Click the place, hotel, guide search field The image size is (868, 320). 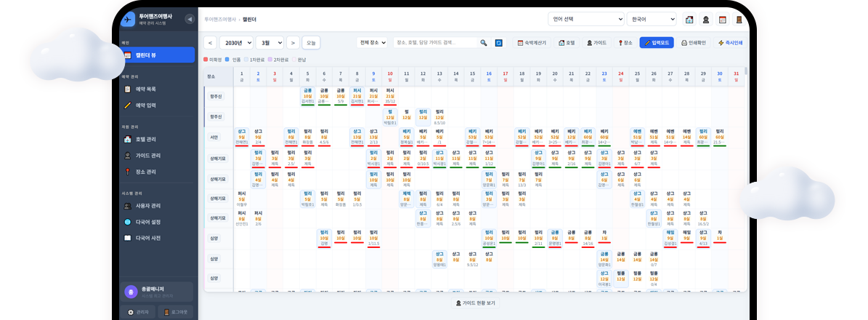pyautogui.click(x=436, y=43)
